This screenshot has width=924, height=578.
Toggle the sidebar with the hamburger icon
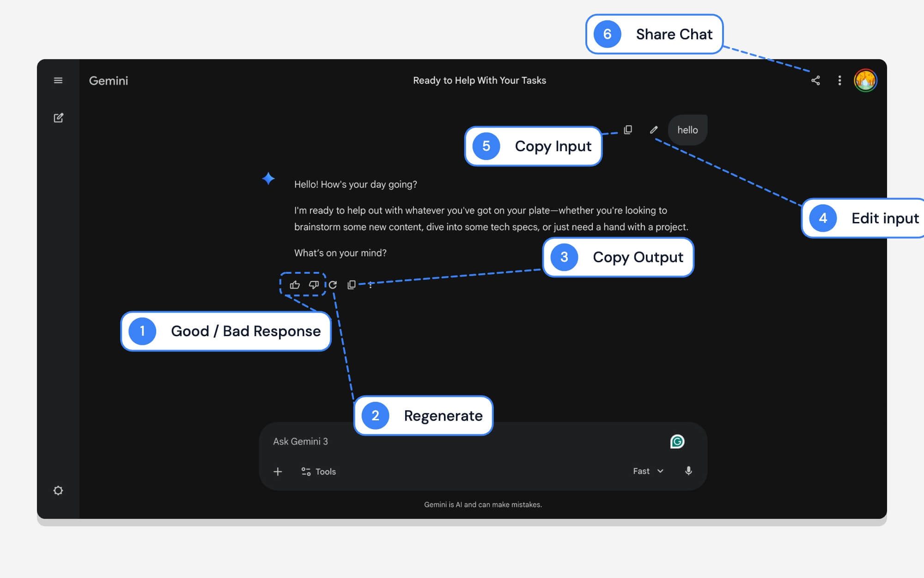point(58,80)
